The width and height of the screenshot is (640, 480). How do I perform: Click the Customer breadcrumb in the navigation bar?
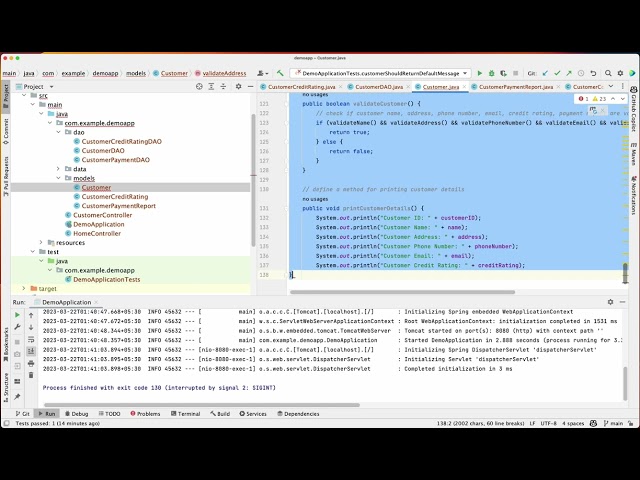(x=171, y=73)
